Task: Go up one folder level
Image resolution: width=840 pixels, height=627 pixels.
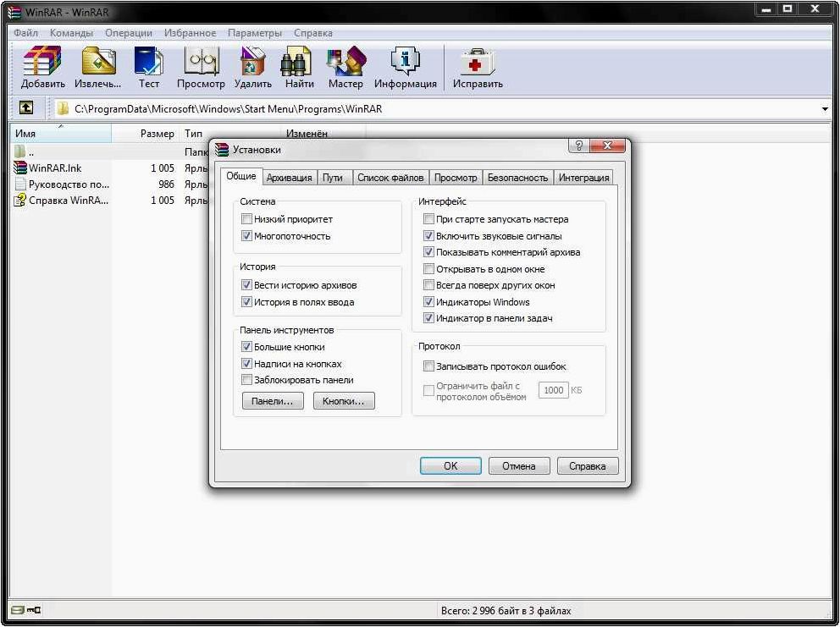Action: 25,107
